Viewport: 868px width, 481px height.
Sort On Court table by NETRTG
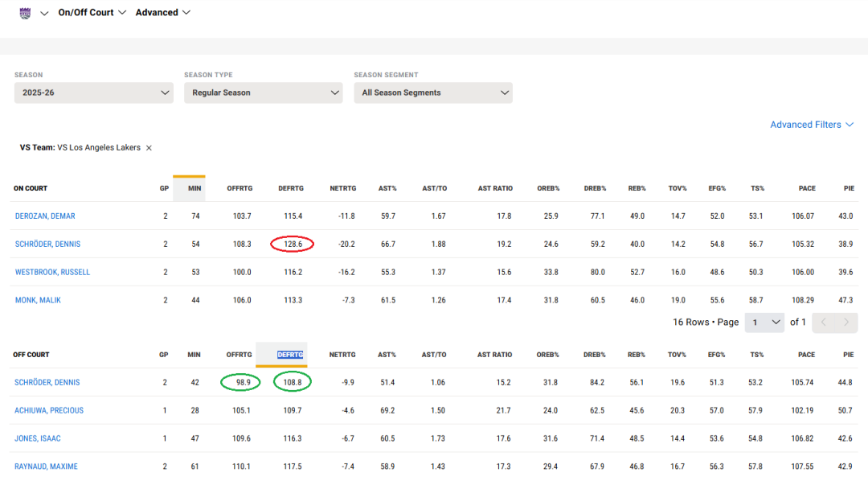[x=342, y=188]
